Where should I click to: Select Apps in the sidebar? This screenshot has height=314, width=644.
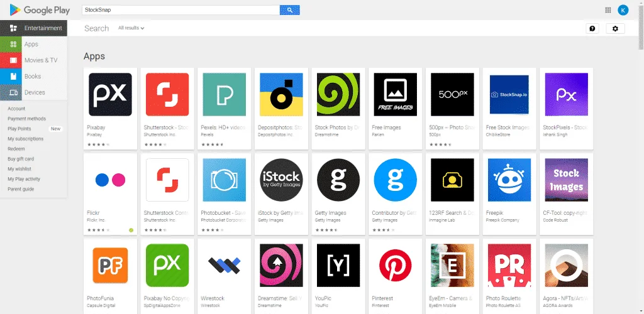(x=34, y=44)
